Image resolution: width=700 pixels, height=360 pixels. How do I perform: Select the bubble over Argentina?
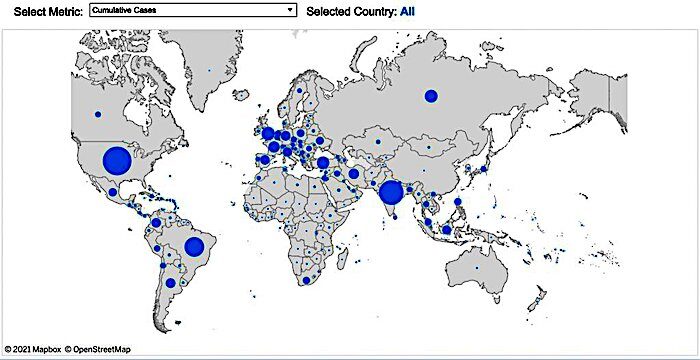[171, 283]
